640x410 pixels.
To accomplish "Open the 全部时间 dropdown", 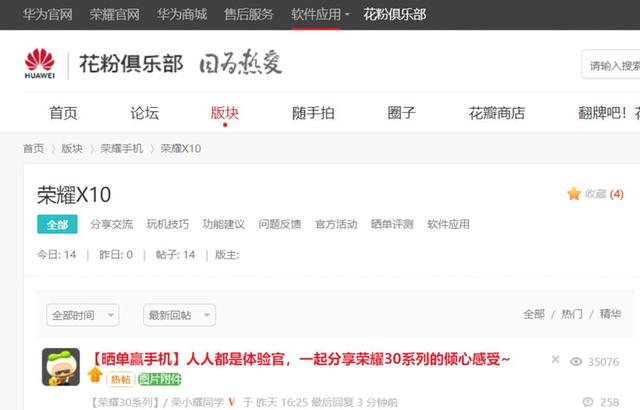I will (x=83, y=315).
